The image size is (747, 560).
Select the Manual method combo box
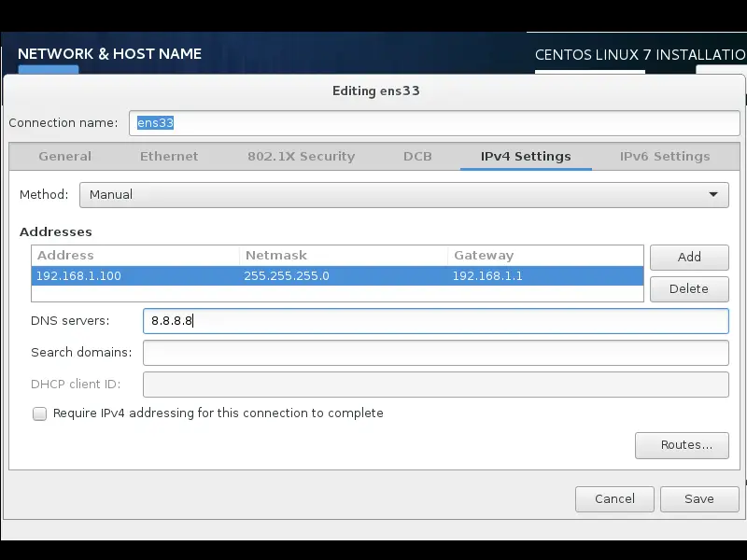pyautogui.click(x=404, y=195)
